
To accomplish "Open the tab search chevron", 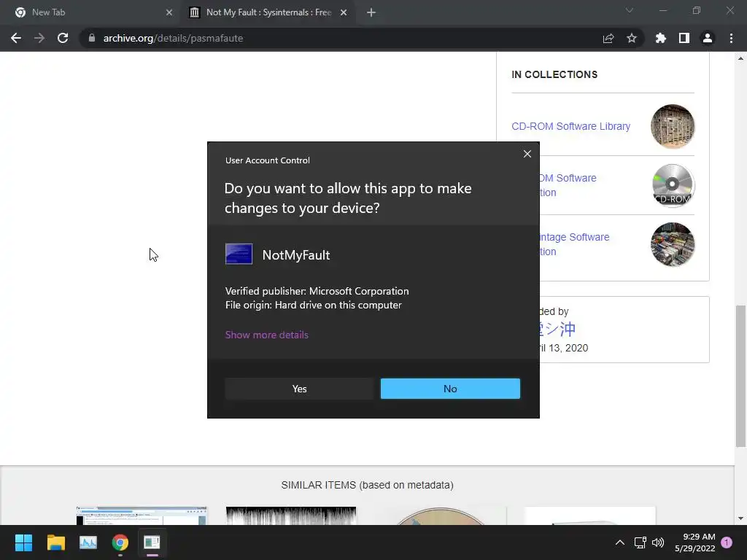I will tap(630, 10).
